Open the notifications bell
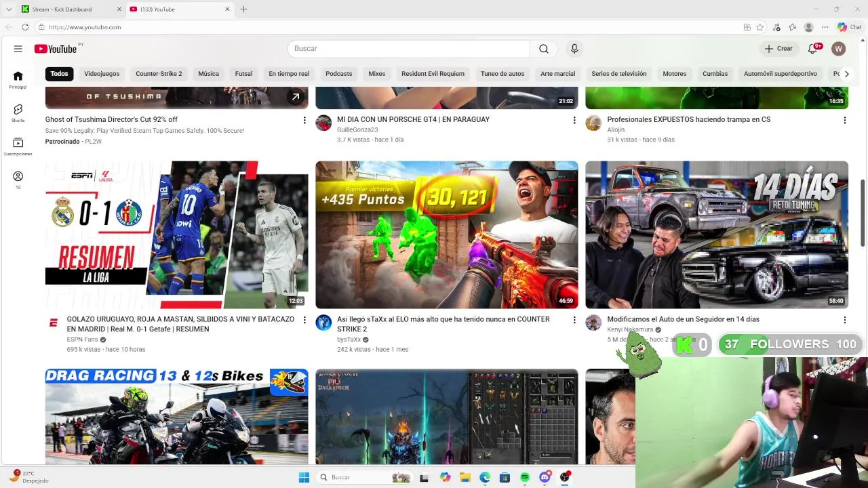 pos(813,49)
